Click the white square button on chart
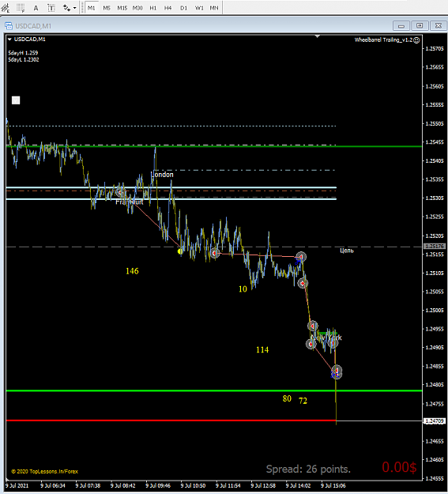448x494 pixels. [16, 100]
